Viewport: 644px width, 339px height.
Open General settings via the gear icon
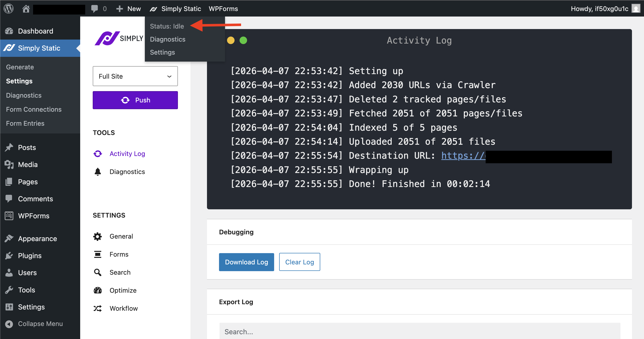click(x=97, y=236)
